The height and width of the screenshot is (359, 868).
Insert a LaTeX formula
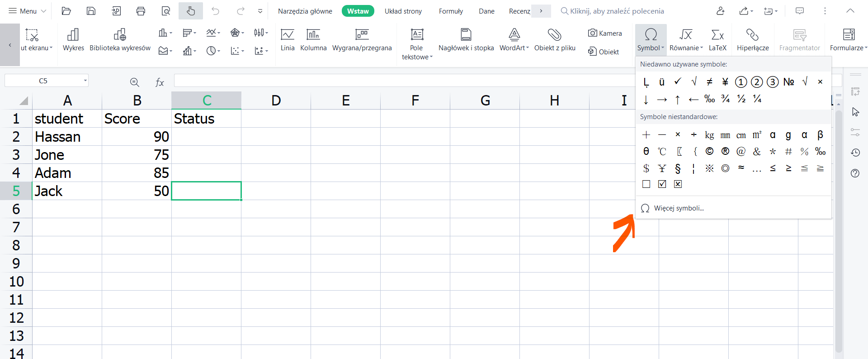717,39
